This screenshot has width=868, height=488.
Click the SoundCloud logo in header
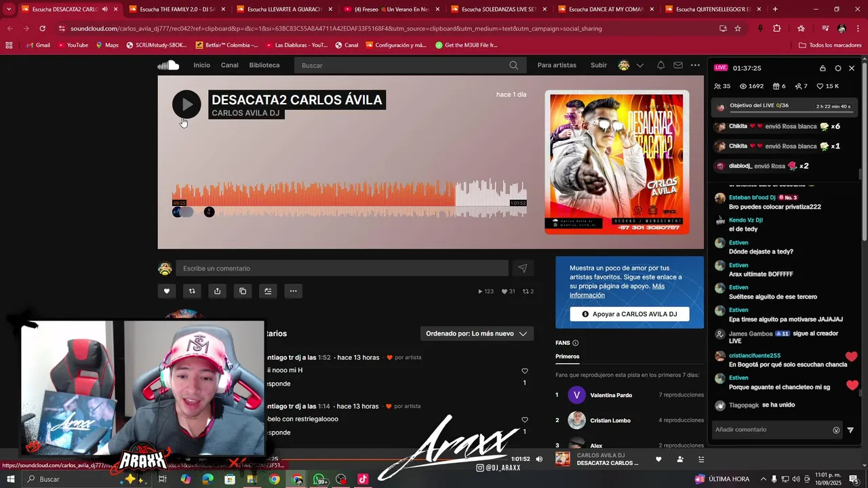pos(168,65)
